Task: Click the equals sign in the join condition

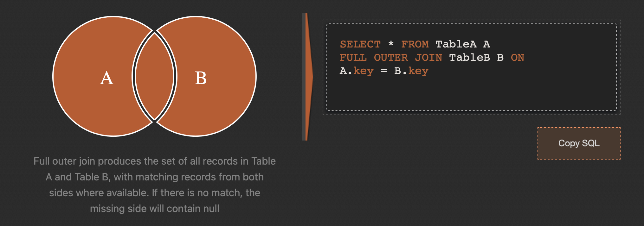Action: click(384, 71)
